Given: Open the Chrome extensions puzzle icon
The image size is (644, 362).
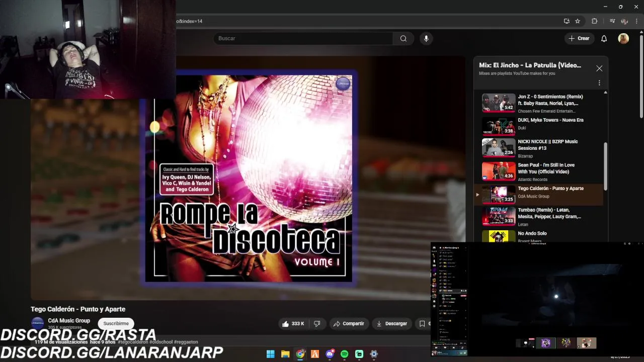Looking at the screenshot, I should coord(594,21).
